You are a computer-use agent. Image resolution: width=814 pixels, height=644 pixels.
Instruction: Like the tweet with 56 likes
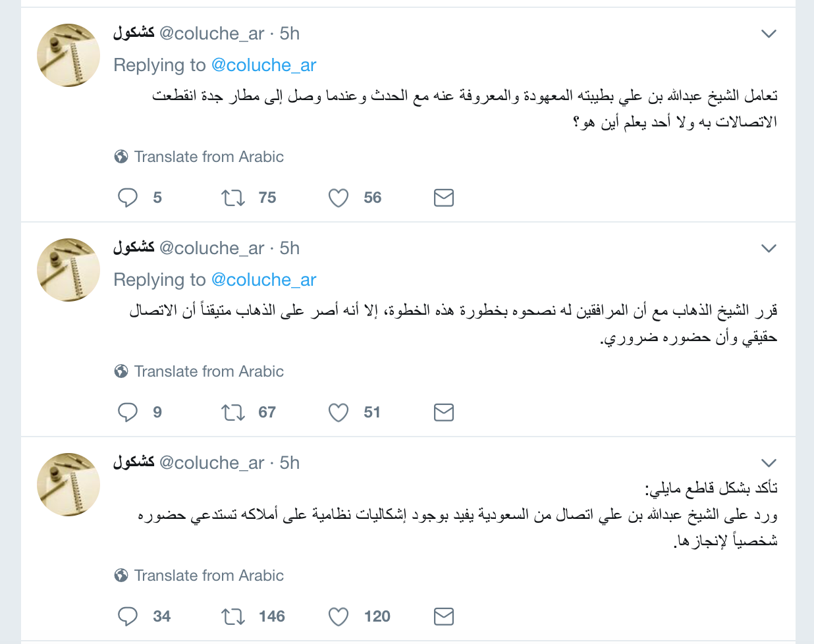339,198
